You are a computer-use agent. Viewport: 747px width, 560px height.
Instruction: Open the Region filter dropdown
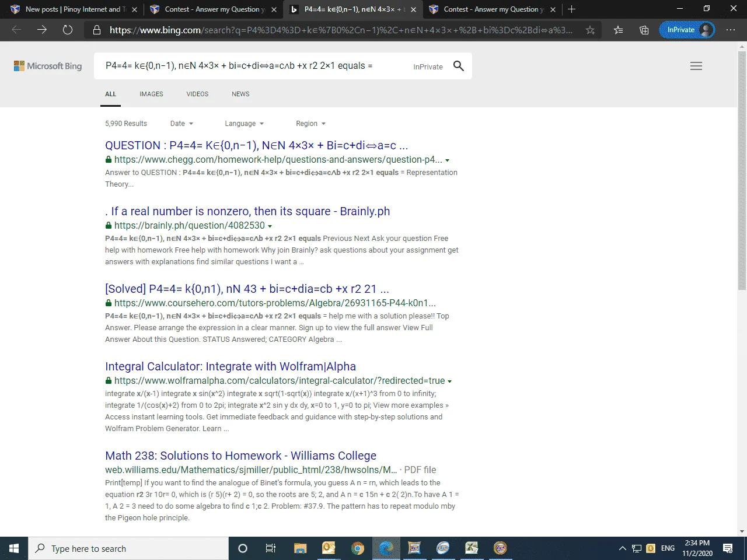click(x=310, y=124)
